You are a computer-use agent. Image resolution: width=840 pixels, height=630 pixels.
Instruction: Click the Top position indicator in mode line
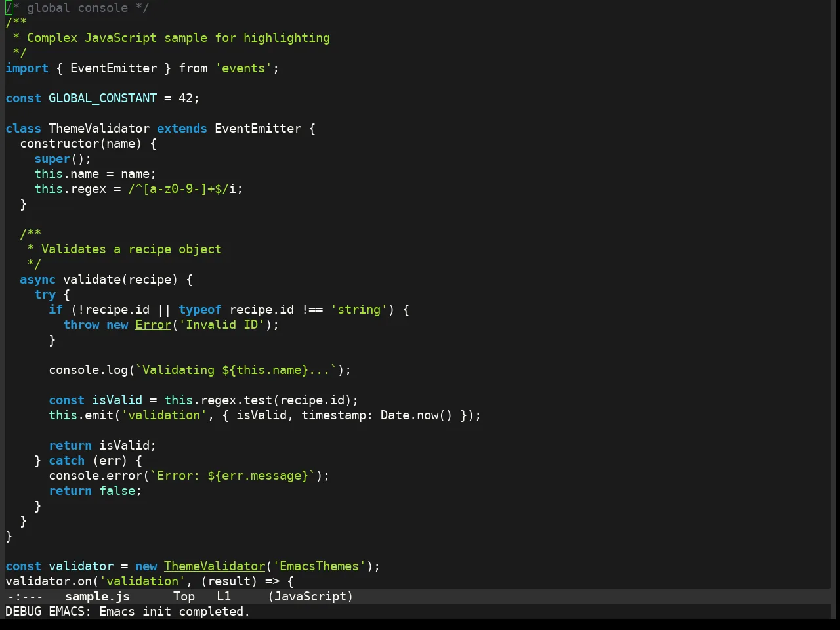(184, 597)
